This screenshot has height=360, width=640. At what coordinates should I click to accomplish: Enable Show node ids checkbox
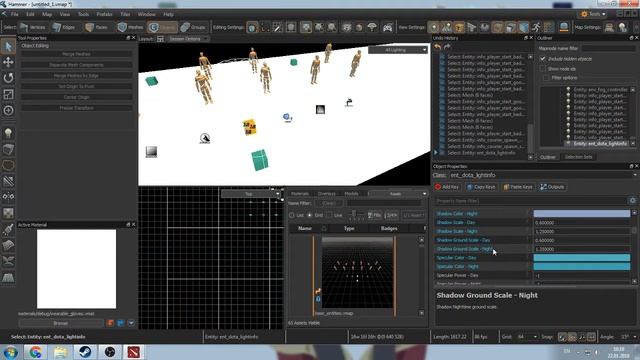543,69
